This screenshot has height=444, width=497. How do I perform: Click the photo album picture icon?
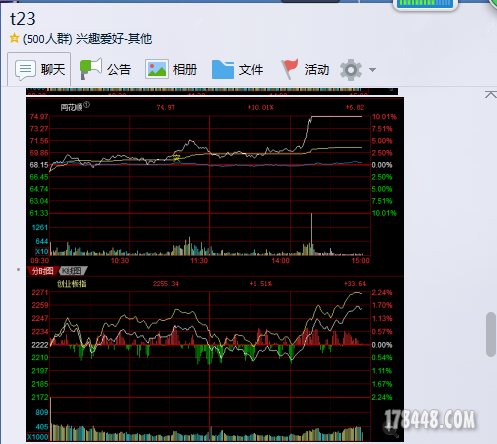coord(156,69)
